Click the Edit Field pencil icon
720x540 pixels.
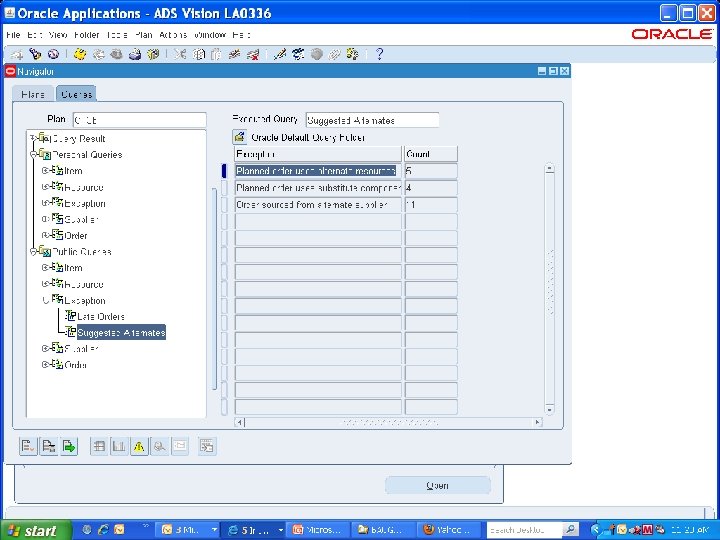click(x=280, y=54)
